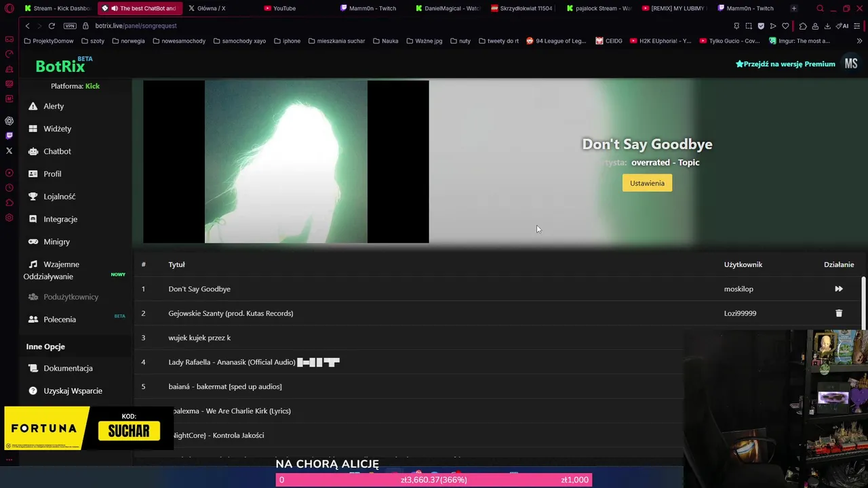Screen dimensions: 868x488
Task: Open X messenger in Opera sidebar
Action: pos(9,150)
